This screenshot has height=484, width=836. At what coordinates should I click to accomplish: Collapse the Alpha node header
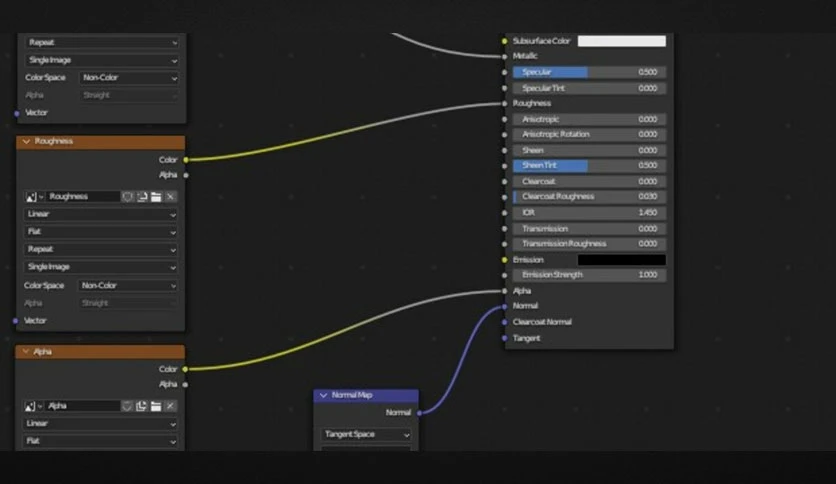(x=26, y=352)
